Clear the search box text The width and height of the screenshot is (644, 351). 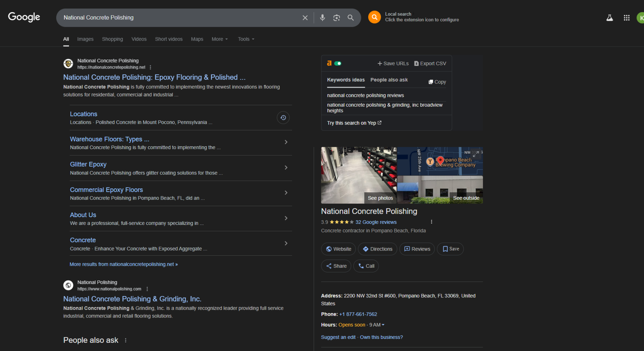(305, 18)
